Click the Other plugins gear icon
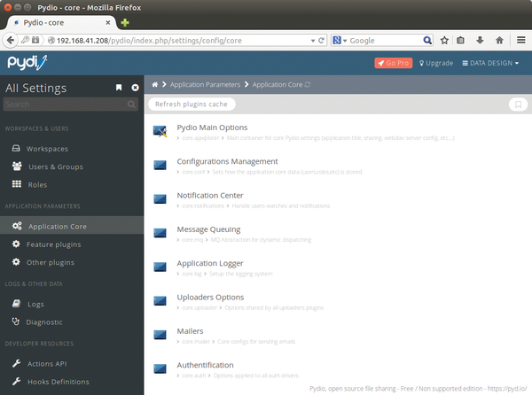The width and height of the screenshot is (532, 395). [16, 262]
